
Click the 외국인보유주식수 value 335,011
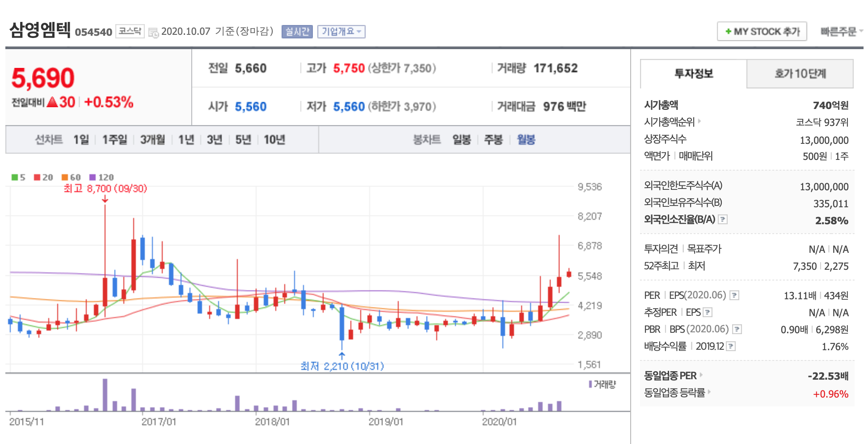pyautogui.click(x=830, y=204)
